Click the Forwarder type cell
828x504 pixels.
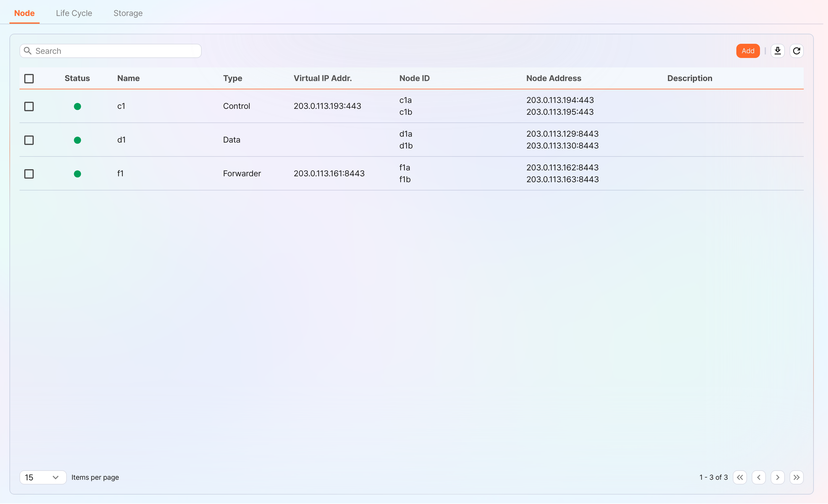click(x=242, y=173)
